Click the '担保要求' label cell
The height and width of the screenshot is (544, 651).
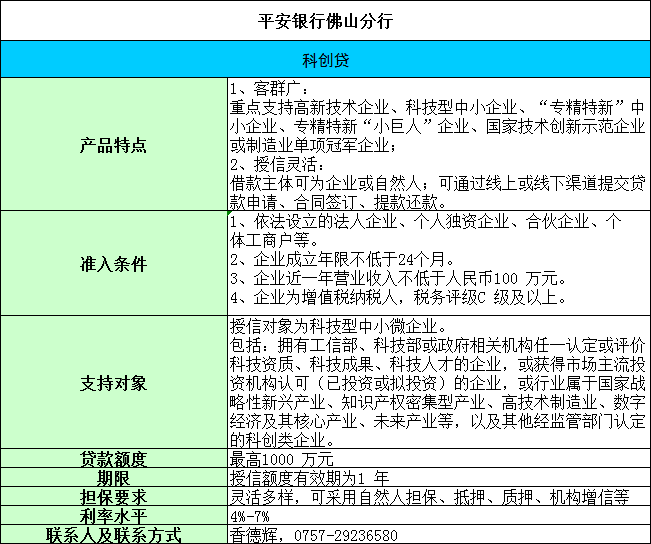[x=114, y=496]
